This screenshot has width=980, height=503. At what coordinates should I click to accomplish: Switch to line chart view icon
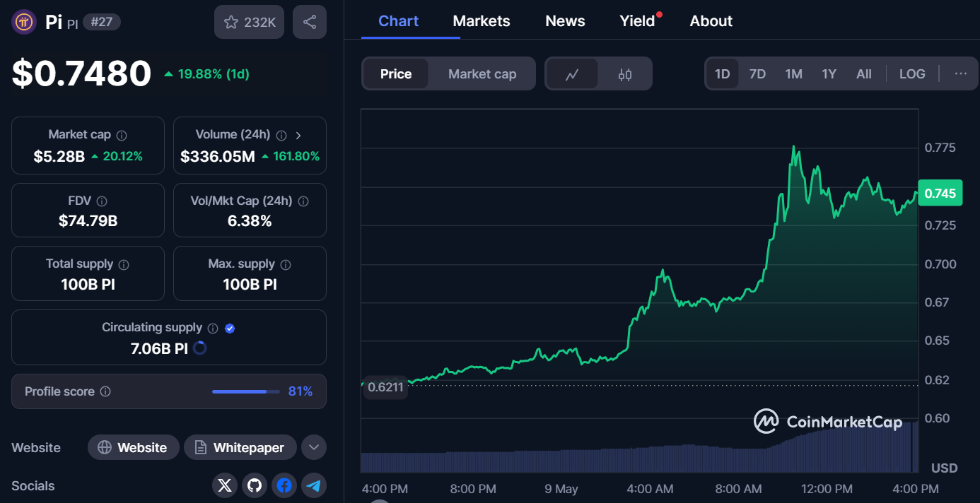click(572, 74)
